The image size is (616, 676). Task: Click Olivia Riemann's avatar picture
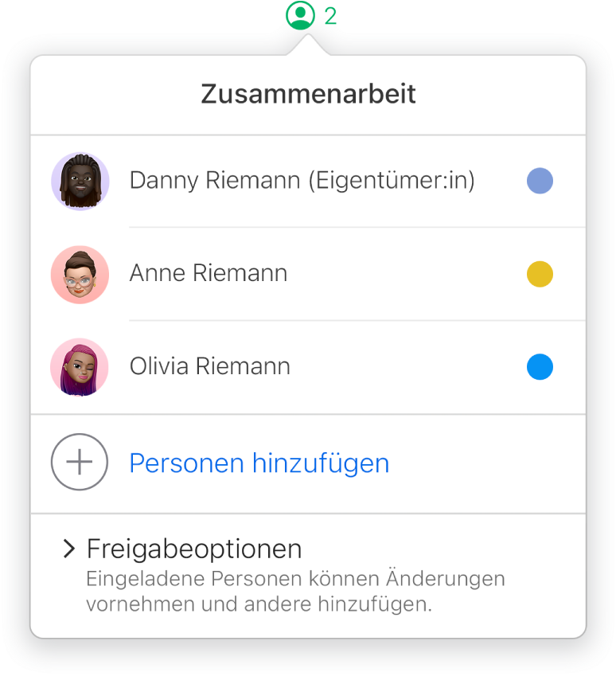point(80,367)
